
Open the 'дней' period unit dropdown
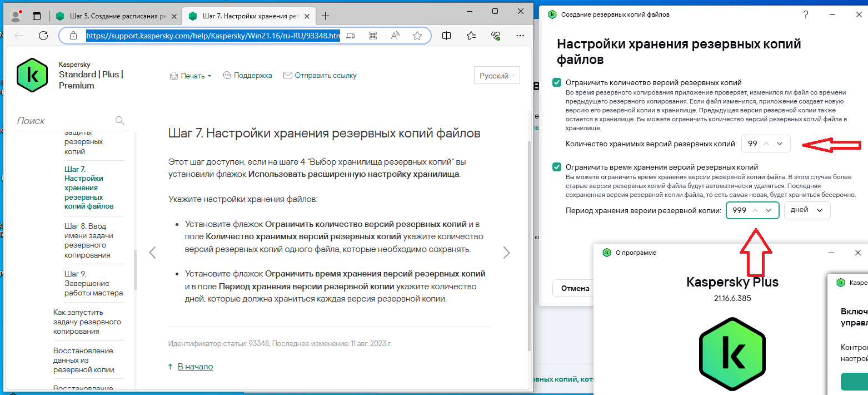[x=807, y=210]
